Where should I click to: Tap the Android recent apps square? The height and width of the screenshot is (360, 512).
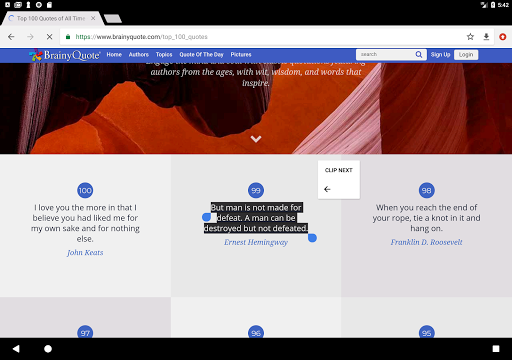coord(496,349)
